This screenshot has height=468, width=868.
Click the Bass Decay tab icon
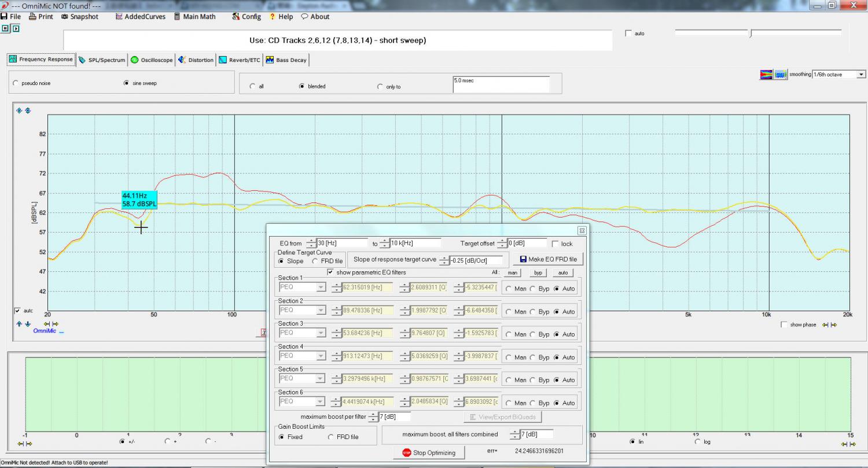coord(270,60)
